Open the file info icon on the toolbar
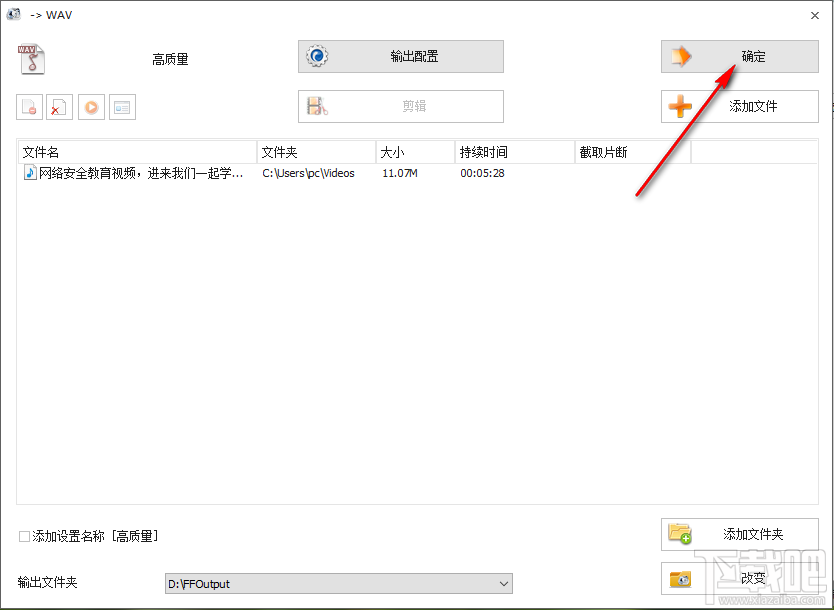Image resolution: width=834 pixels, height=610 pixels. [122, 107]
